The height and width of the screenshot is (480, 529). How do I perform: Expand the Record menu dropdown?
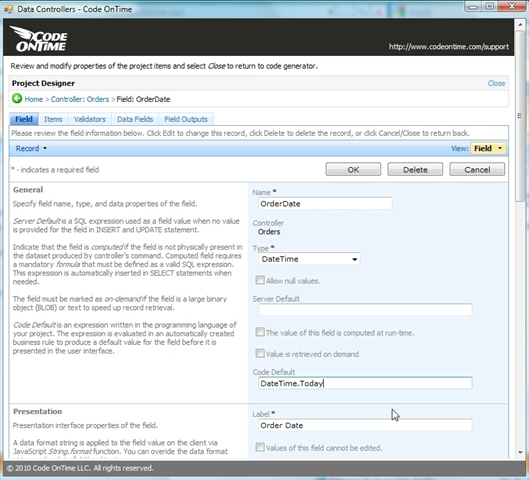tap(31, 148)
